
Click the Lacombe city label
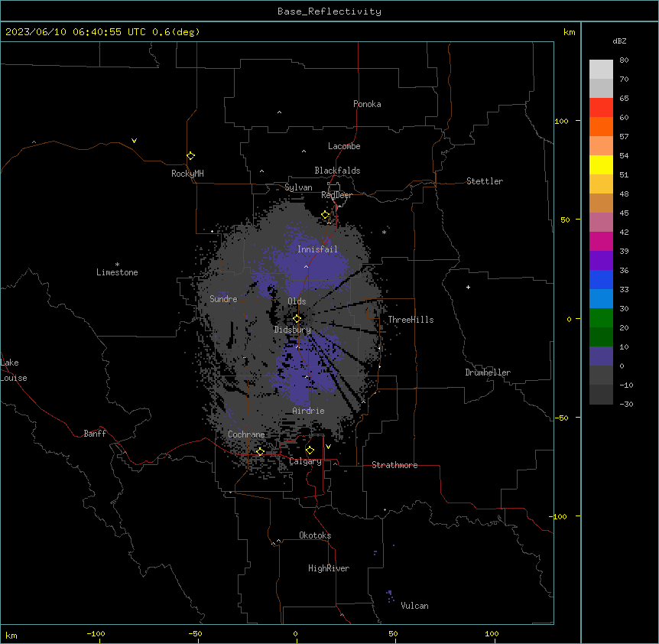click(344, 146)
